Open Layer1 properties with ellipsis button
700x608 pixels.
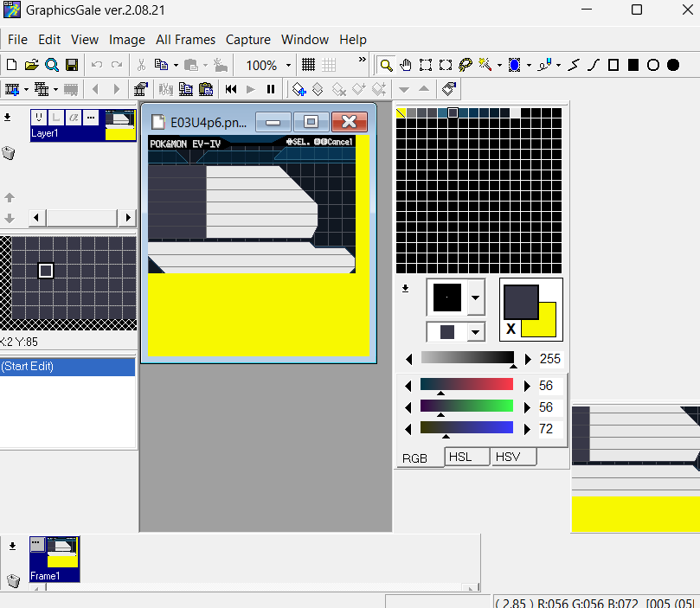[91, 118]
